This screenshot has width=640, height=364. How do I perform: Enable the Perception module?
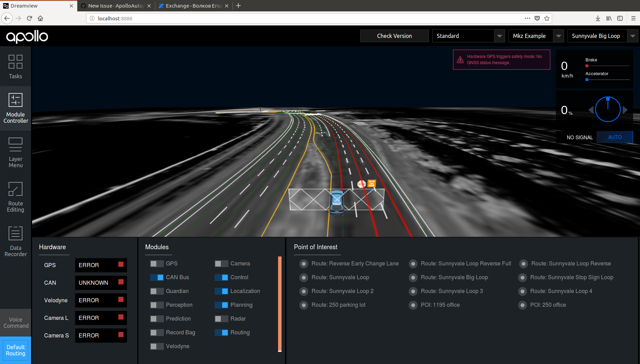[x=157, y=305]
